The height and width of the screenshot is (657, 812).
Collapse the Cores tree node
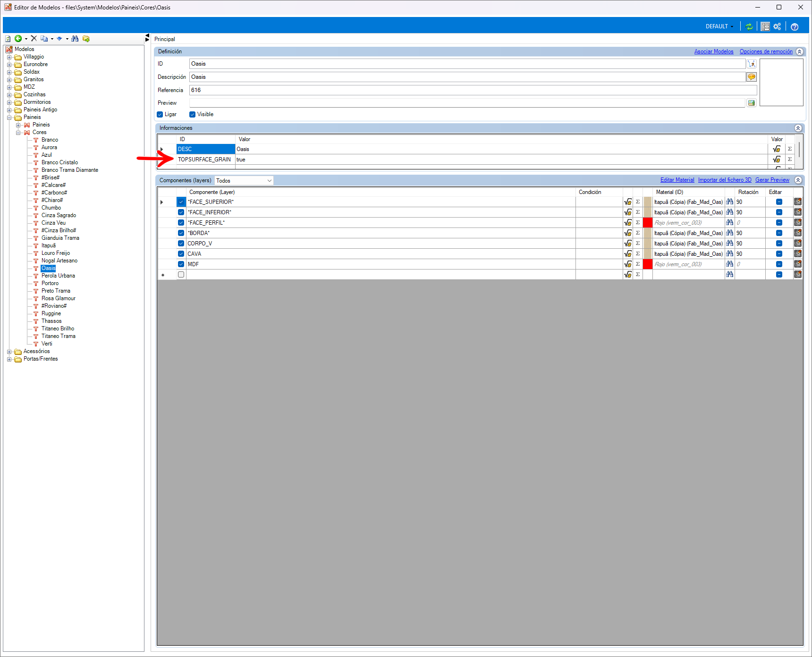click(18, 133)
